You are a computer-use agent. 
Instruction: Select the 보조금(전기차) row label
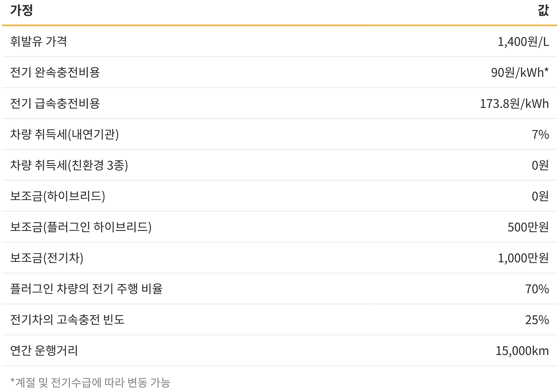pyautogui.click(x=46, y=258)
